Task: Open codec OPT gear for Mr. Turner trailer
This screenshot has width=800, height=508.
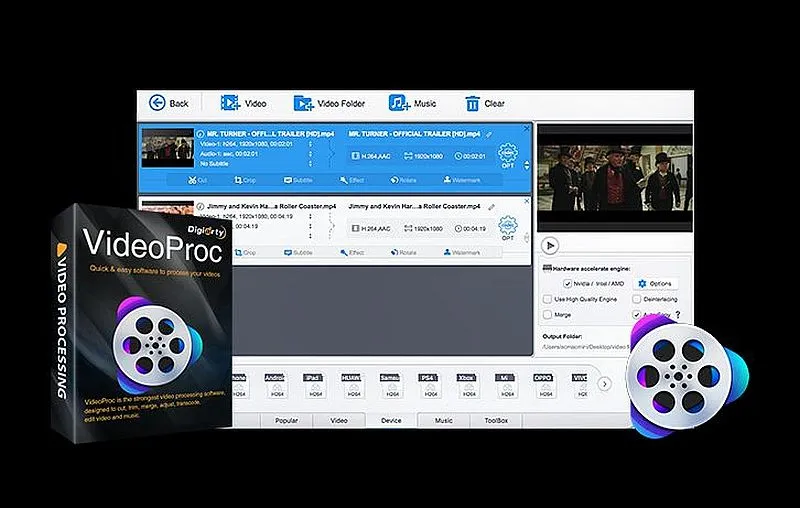Action: click(x=508, y=156)
